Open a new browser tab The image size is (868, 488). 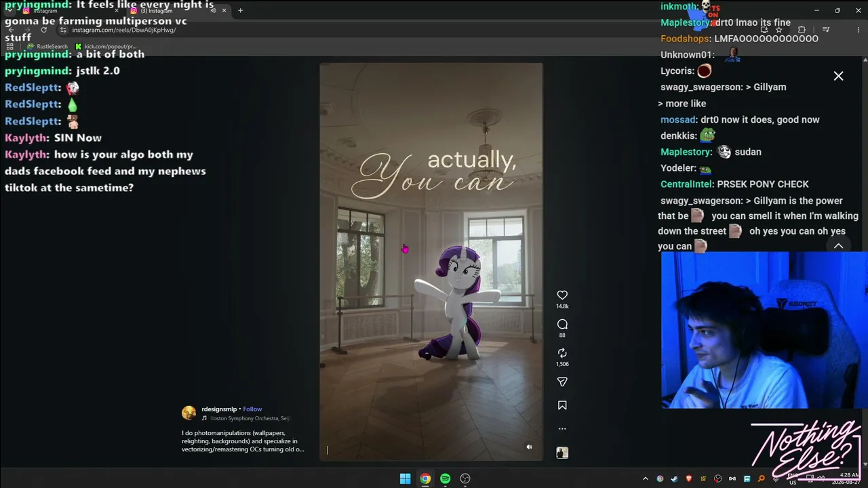pyautogui.click(x=240, y=11)
